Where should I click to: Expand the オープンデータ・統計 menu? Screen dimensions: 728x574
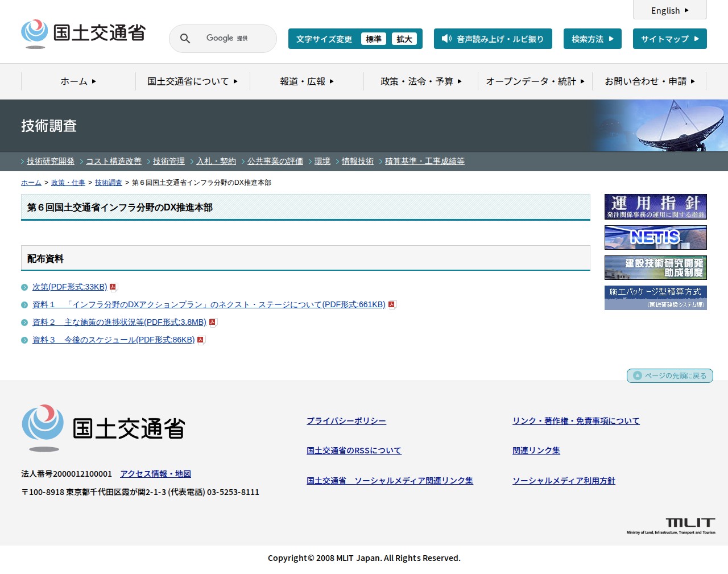pyautogui.click(x=535, y=81)
